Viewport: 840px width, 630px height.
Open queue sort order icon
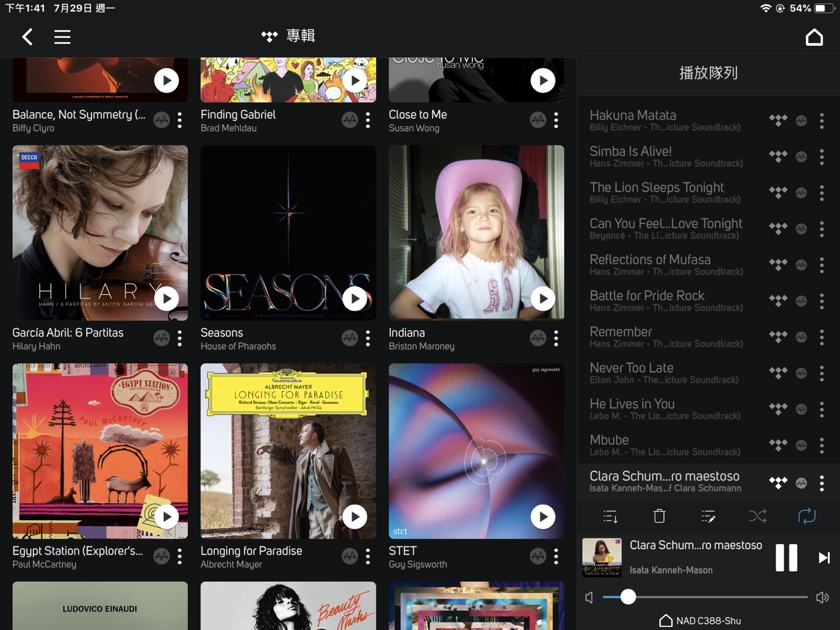pos(611,516)
